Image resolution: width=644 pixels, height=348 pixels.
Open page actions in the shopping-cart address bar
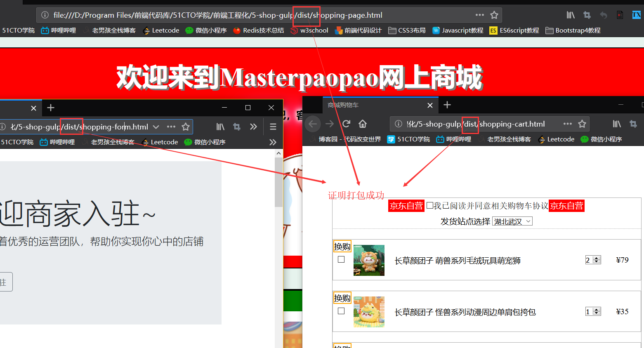568,124
